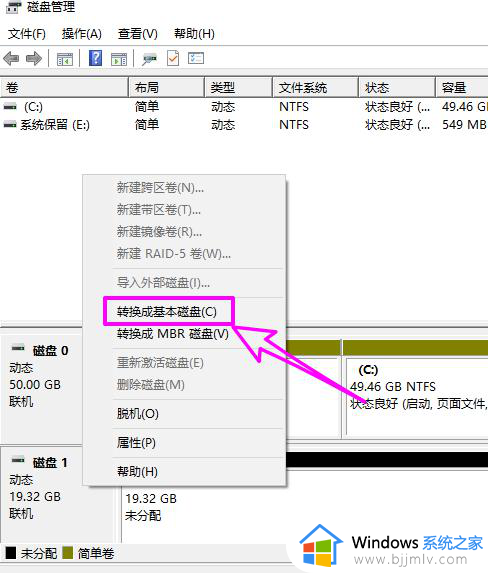Image resolution: width=488 pixels, height=573 pixels.
Task: Click the 50.00 GB size text of 磁盘 0
Action: click(35, 385)
